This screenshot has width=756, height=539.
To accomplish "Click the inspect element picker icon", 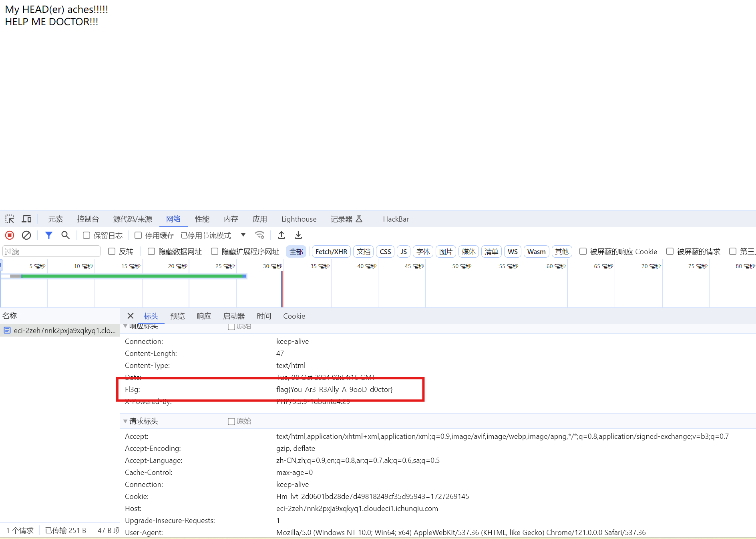I will click(x=10, y=219).
